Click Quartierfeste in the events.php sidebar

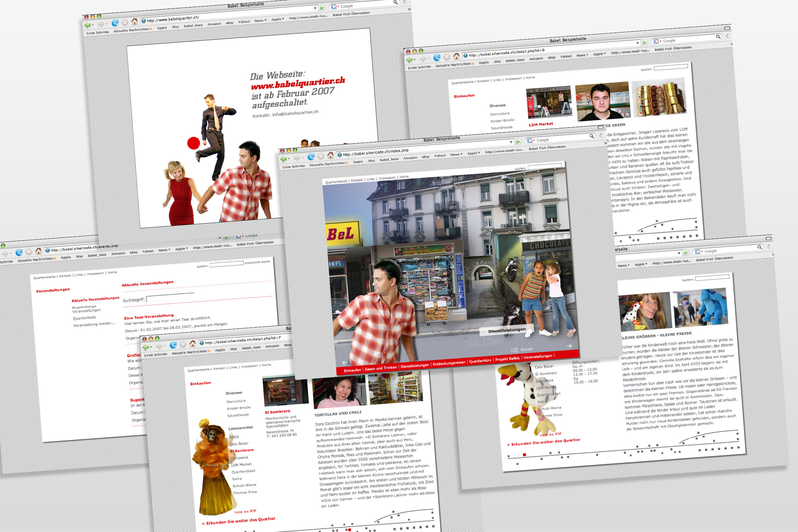(x=84, y=318)
